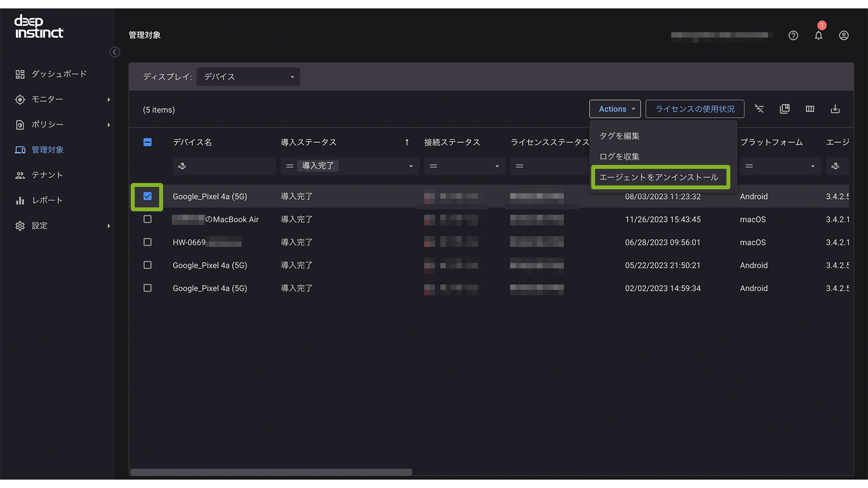Click the export download icon
The width and height of the screenshot is (868, 488).
[835, 109]
